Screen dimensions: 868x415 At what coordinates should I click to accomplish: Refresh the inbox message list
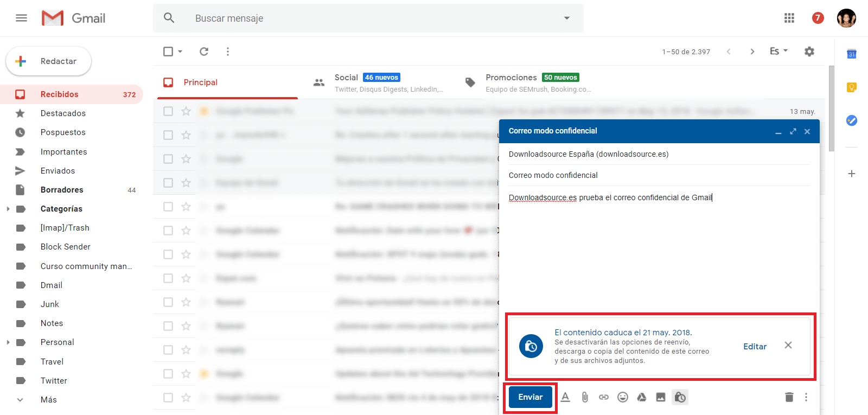[x=204, y=52]
